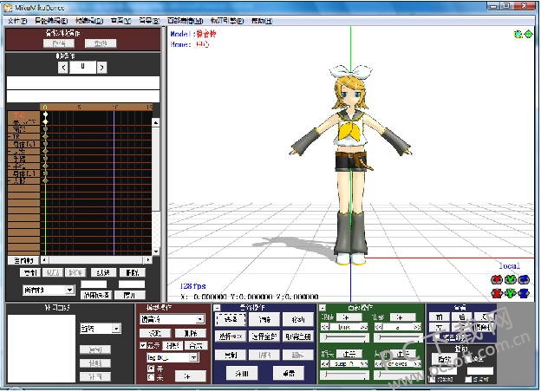541x392 pixels.
Task: Collapse the facial manipulation panel with its minus box
Action: pos(323,308)
